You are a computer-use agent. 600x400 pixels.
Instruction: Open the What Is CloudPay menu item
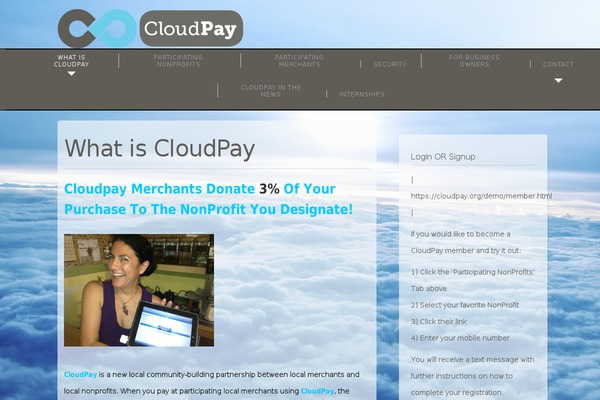[x=71, y=61]
